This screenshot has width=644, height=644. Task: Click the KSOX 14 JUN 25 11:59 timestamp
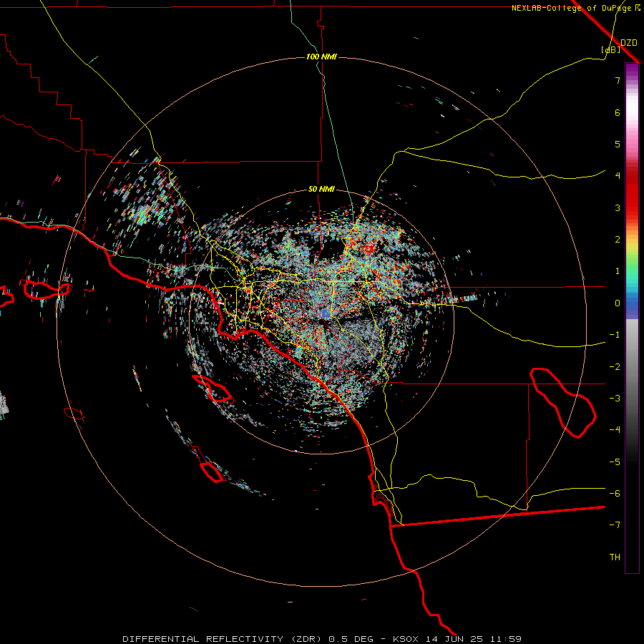pos(457,639)
